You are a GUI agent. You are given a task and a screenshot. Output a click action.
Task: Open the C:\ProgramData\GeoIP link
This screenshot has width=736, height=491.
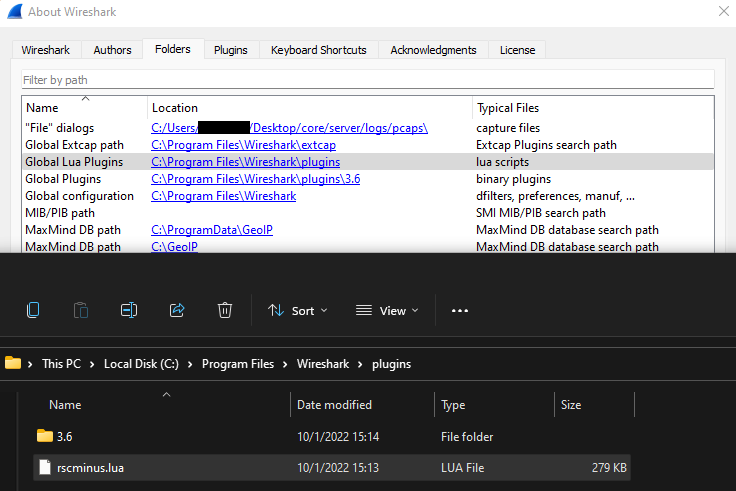(212, 230)
